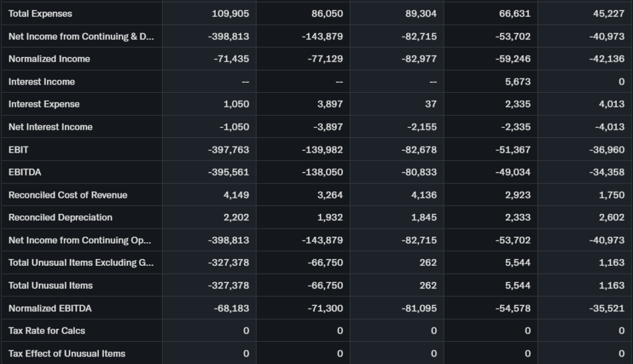Viewport: 633px width, 364px height.
Task: Select the Interest Income value 5,673
Action: [x=517, y=82]
